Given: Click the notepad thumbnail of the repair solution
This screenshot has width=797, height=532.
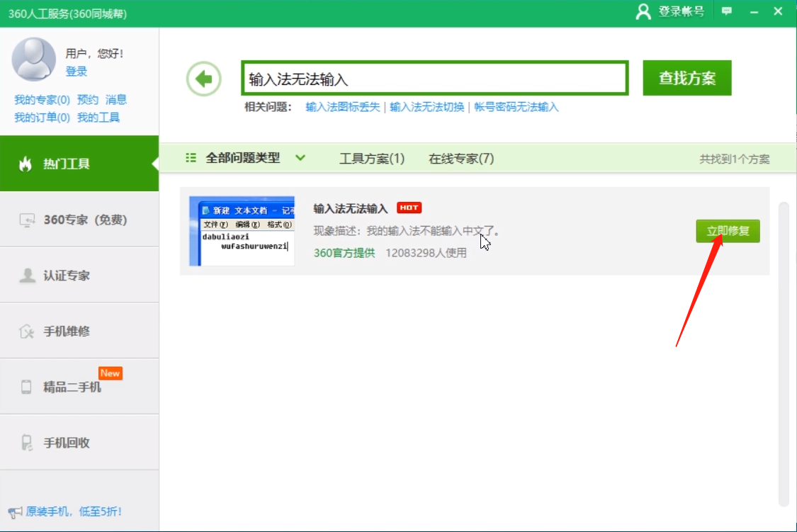Looking at the screenshot, I should (x=242, y=232).
